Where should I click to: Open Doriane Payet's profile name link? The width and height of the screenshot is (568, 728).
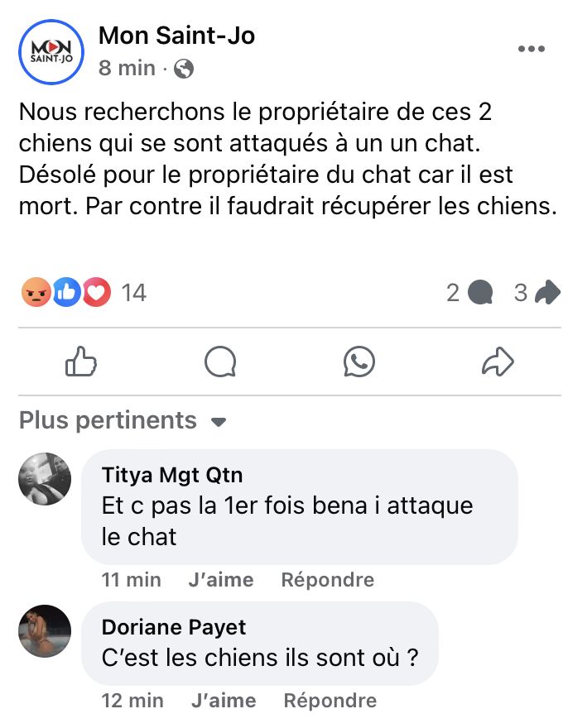coord(174,627)
